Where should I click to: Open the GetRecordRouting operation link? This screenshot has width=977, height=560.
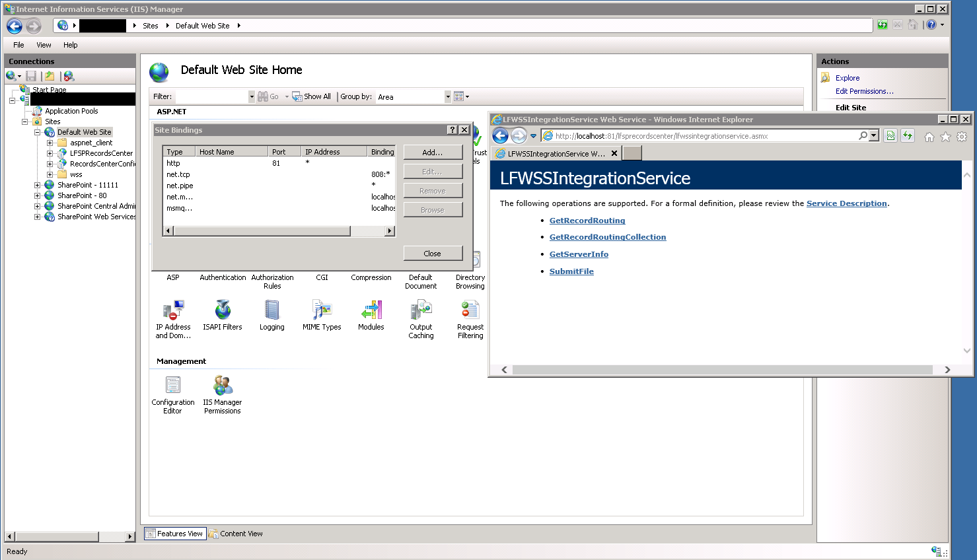point(587,221)
